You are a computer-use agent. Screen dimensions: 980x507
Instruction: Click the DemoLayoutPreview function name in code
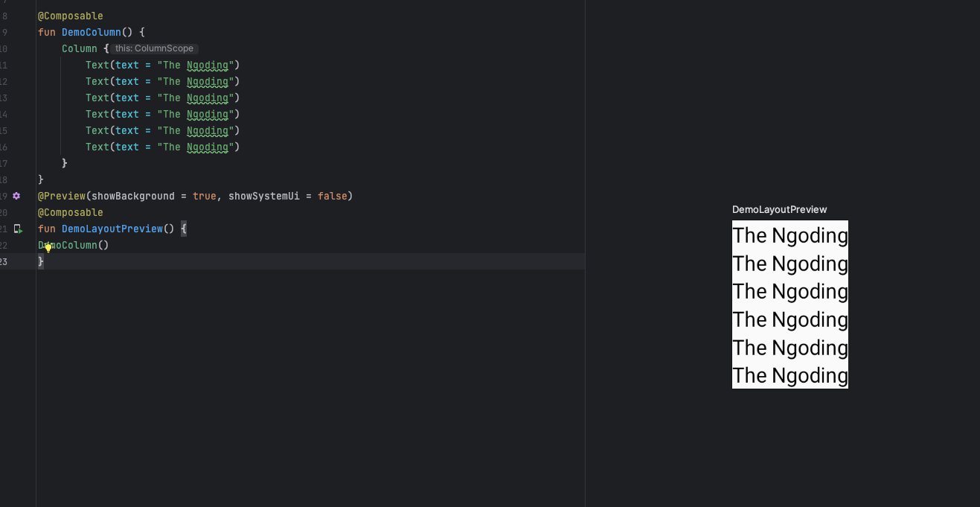(x=112, y=229)
